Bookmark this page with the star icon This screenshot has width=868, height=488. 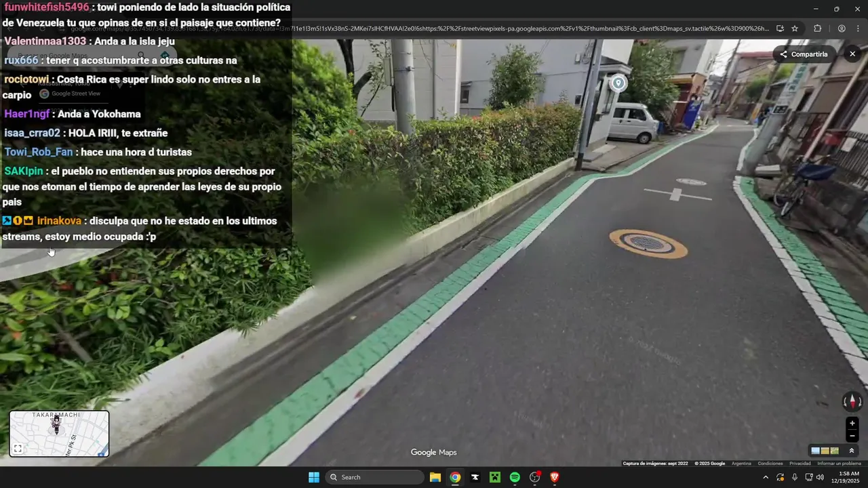pos(795,28)
